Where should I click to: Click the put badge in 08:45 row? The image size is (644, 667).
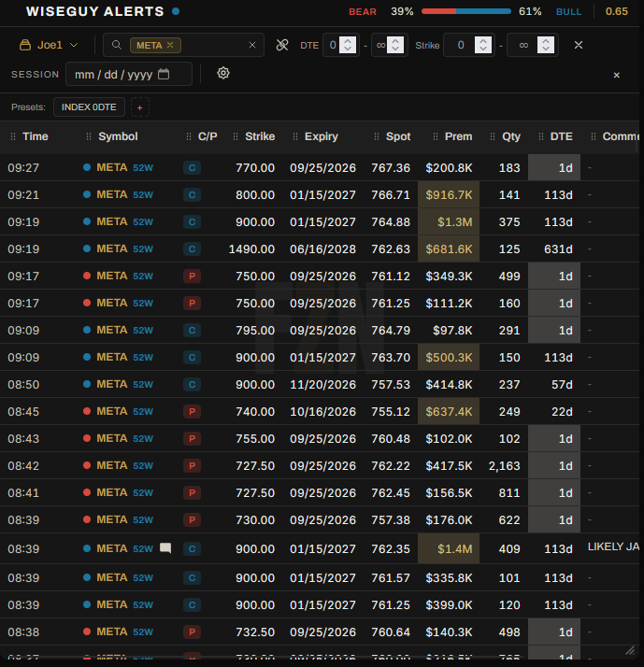pyautogui.click(x=192, y=411)
